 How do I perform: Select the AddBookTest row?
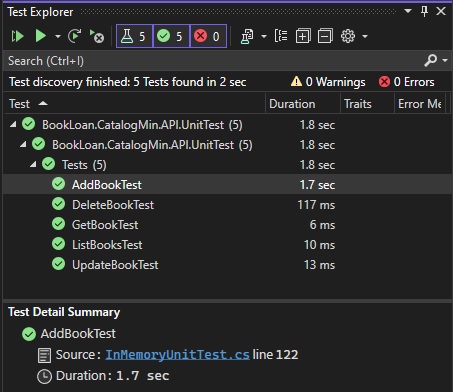click(227, 184)
